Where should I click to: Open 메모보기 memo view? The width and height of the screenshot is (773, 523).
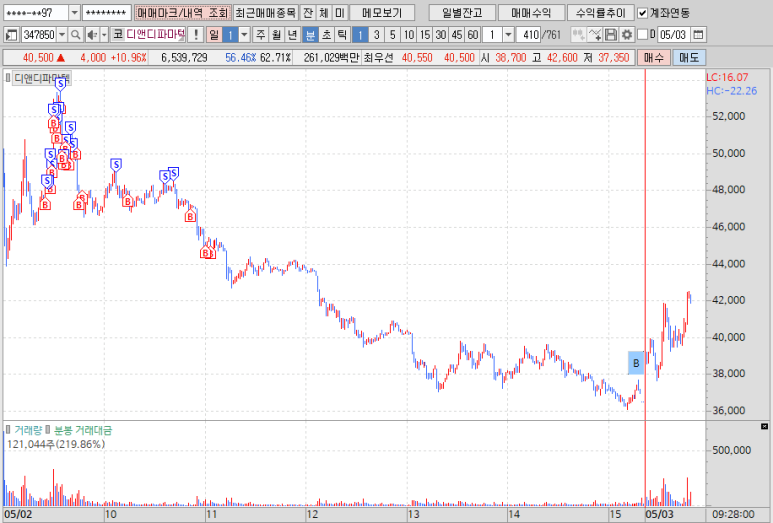[382, 13]
